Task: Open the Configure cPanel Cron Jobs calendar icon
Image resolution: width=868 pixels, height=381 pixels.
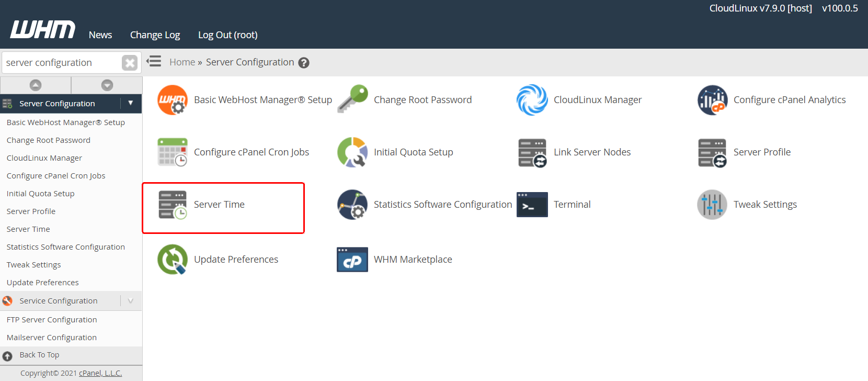Action: tap(173, 152)
